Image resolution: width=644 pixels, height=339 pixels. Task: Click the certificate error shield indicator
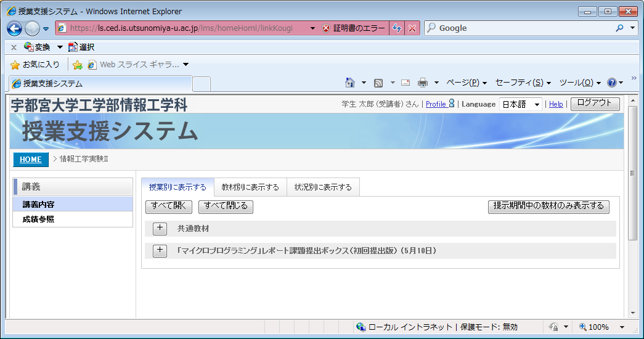coord(354,28)
